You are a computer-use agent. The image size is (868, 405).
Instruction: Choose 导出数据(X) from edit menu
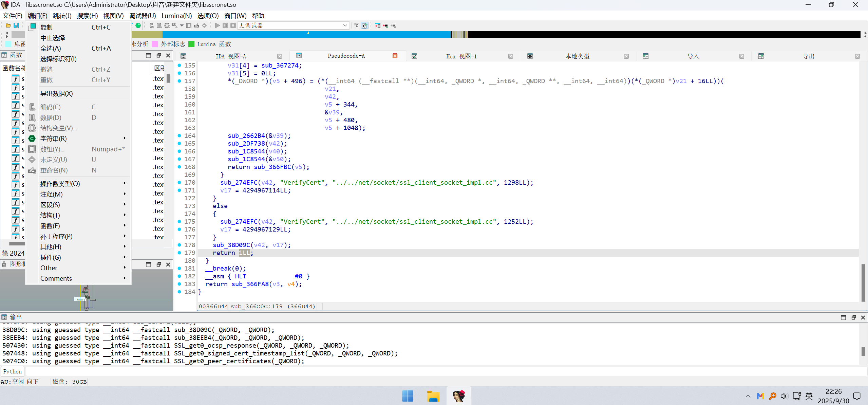[x=57, y=93]
